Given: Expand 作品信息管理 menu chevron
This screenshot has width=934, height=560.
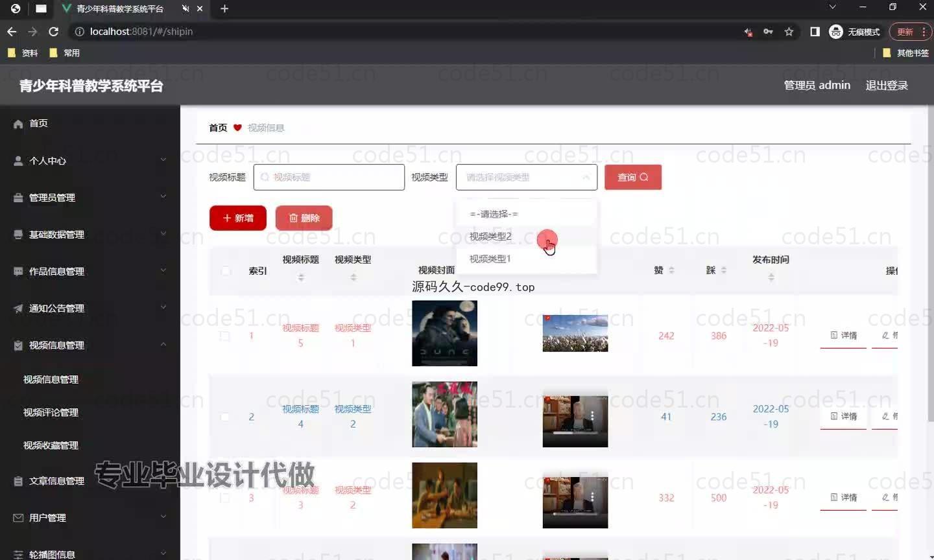Looking at the screenshot, I should point(163,270).
